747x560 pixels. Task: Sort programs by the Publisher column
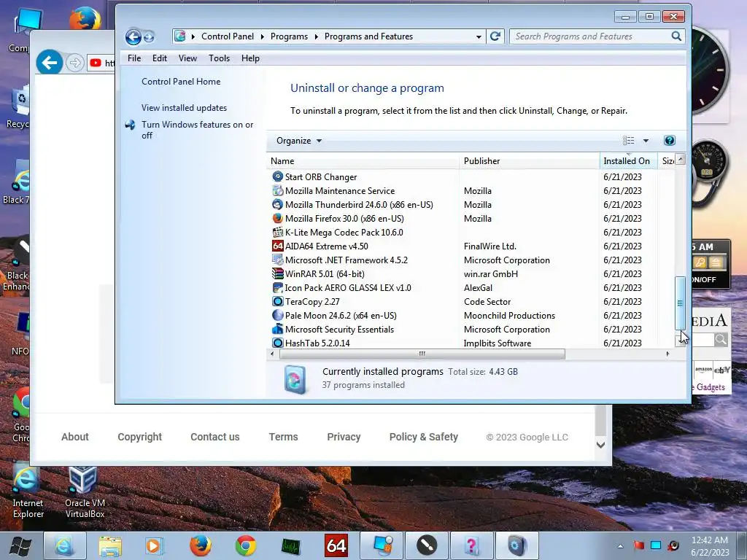click(x=530, y=161)
